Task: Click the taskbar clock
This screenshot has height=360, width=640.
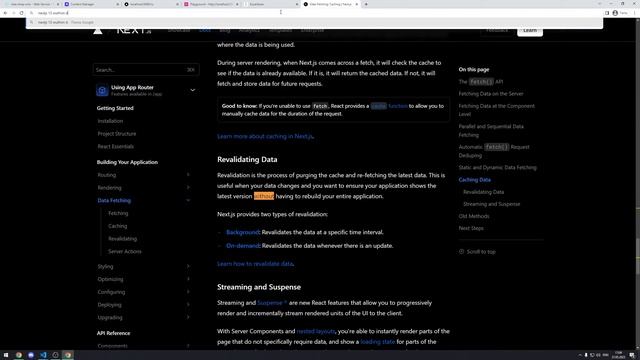Action: coord(618,355)
